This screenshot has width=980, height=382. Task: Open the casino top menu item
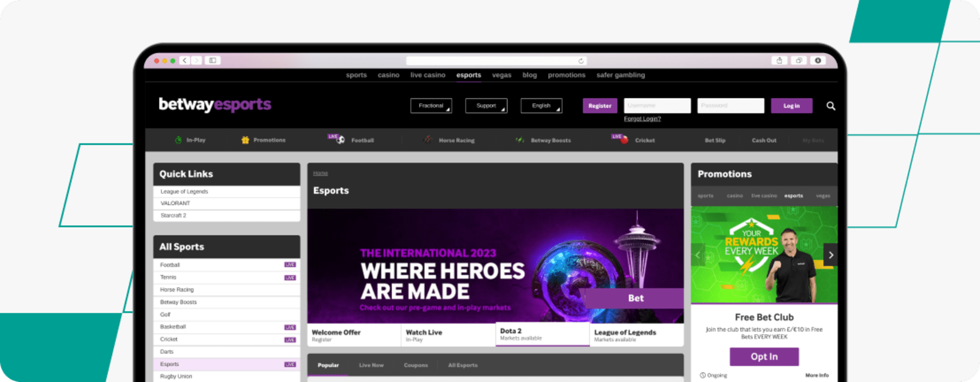tap(389, 75)
